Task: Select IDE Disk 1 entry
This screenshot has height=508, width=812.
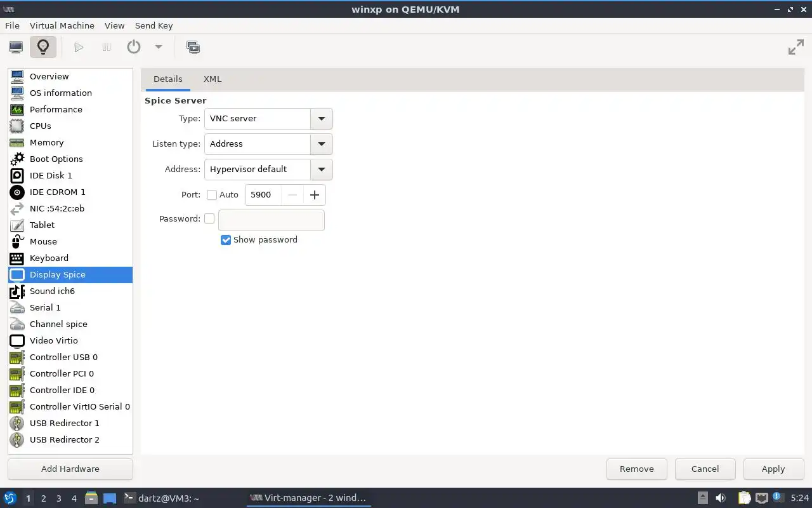Action: coord(70,175)
